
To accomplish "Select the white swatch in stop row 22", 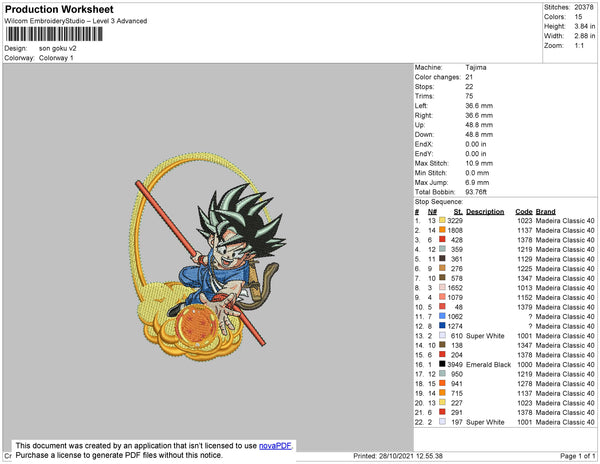I will (x=442, y=422).
